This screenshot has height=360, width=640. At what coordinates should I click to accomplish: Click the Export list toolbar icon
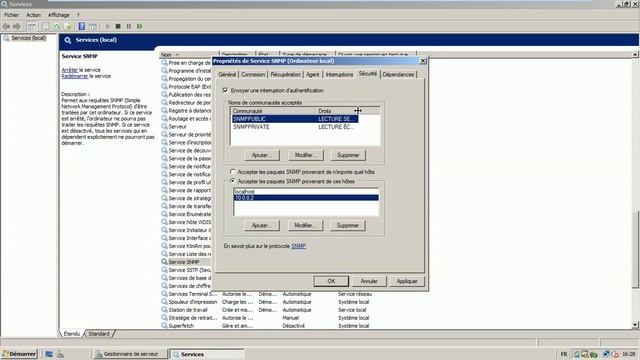point(68,27)
